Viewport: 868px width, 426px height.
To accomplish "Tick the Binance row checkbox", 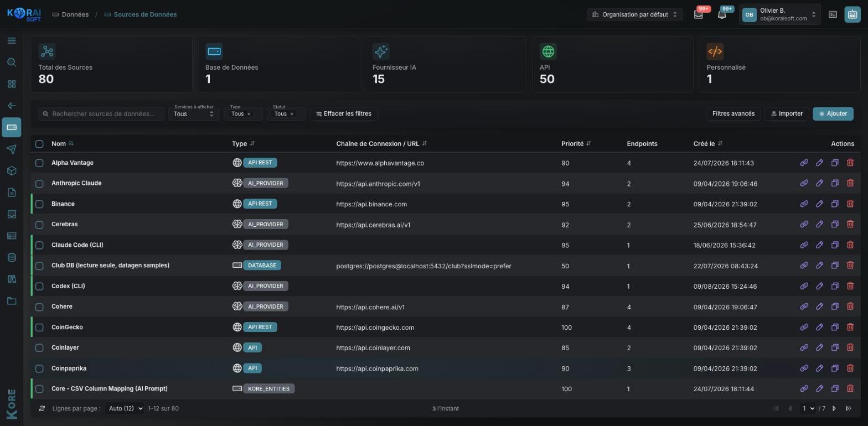I will pos(39,204).
